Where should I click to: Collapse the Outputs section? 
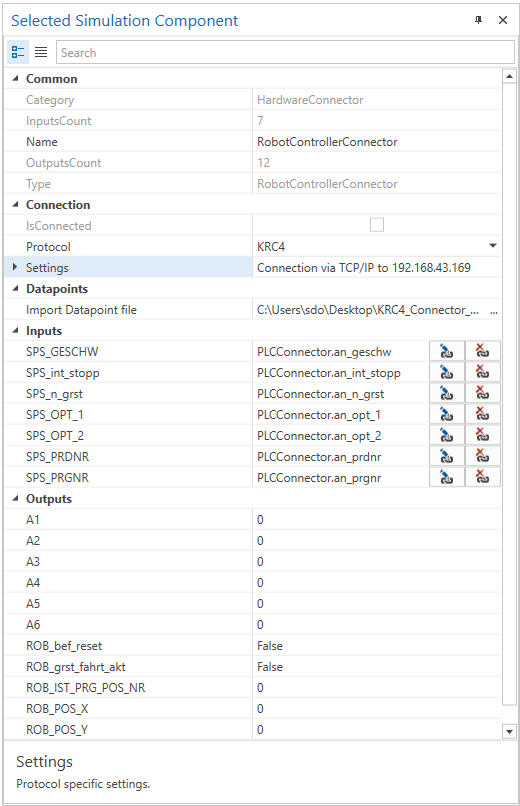[x=15, y=499]
